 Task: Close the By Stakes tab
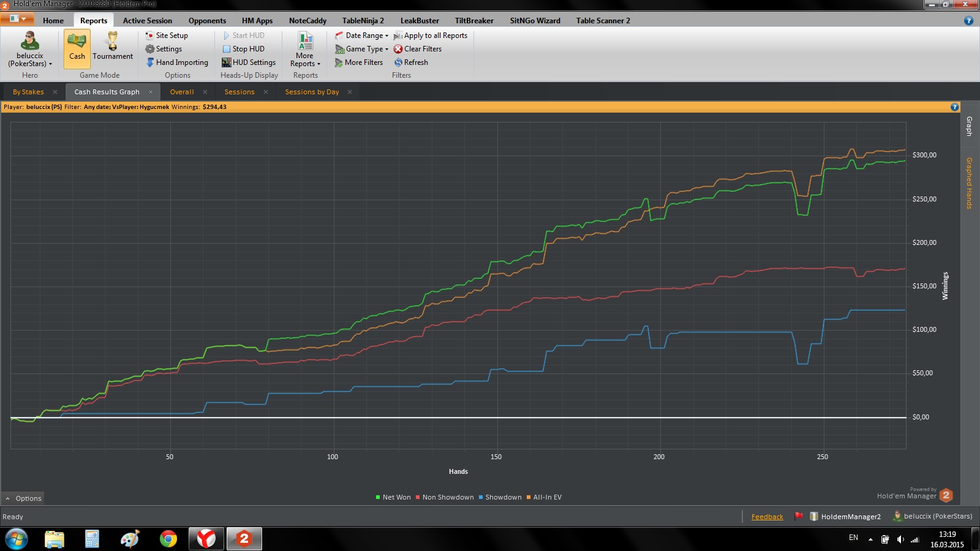(x=55, y=92)
